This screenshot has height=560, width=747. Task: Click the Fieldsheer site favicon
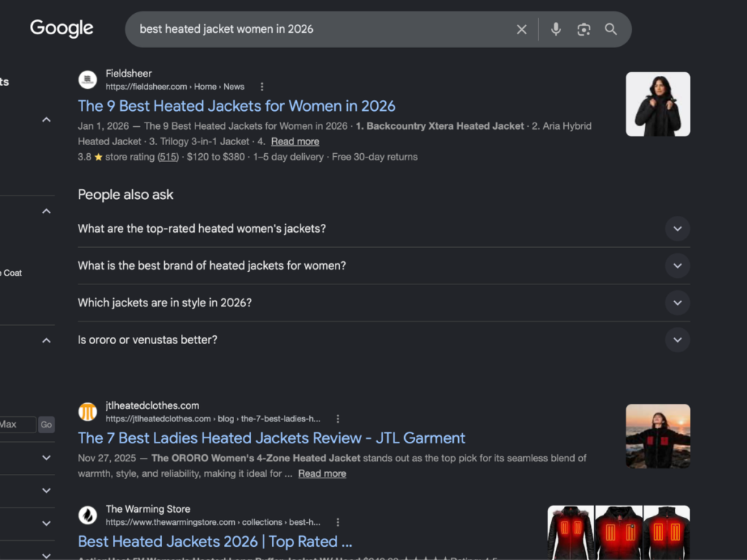[x=88, y=79]
